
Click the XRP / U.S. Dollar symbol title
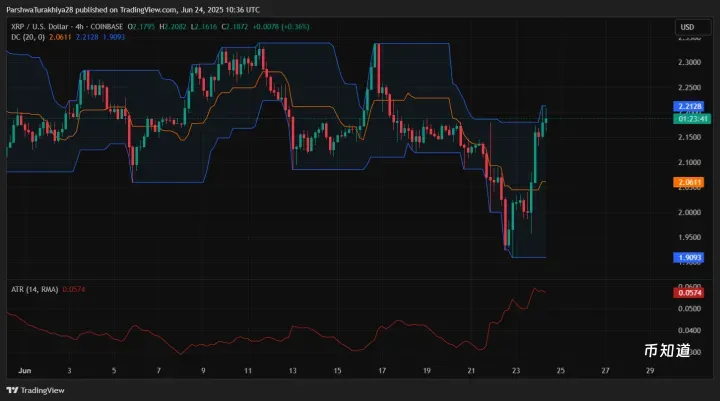tap(43, 27)
